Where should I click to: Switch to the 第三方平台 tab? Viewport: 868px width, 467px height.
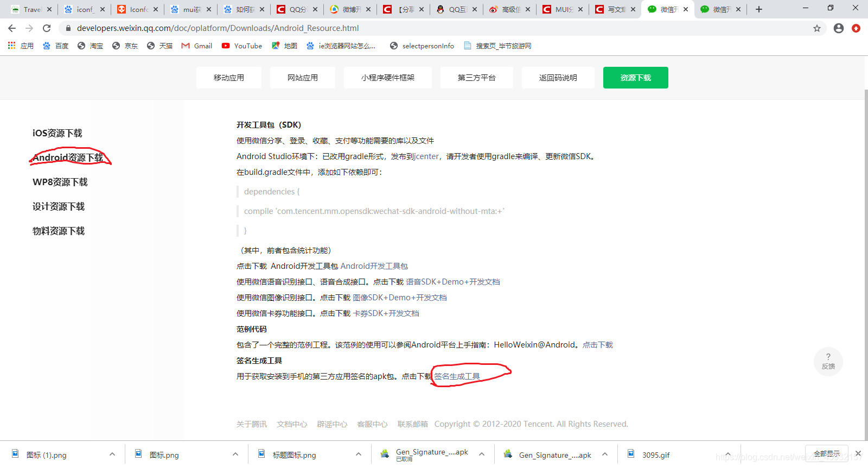[x=477, y=78]
